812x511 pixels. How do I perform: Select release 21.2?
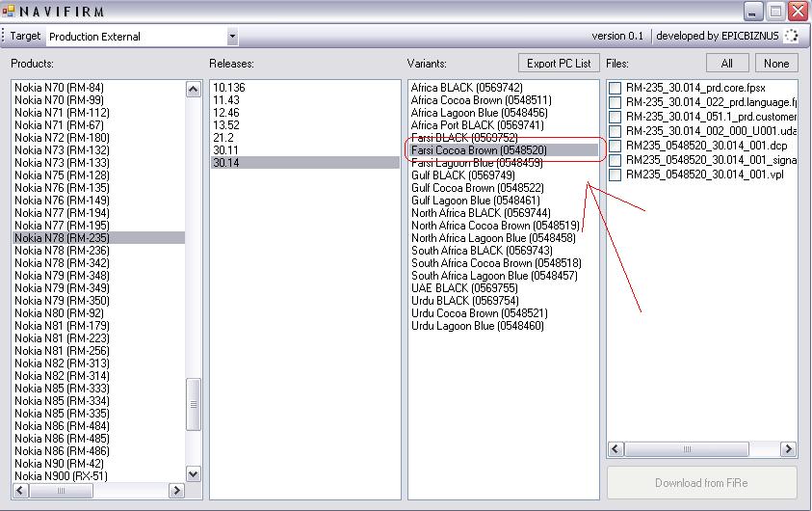(x=305, y=138)
